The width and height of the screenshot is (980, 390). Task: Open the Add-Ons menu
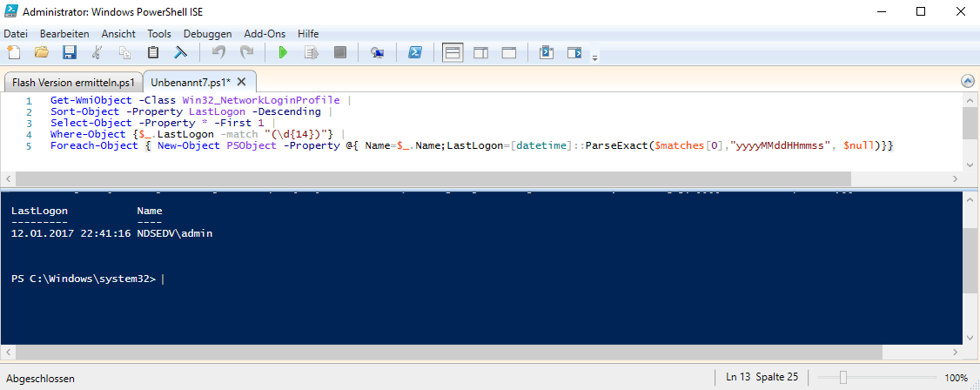[x=265, y=33]
